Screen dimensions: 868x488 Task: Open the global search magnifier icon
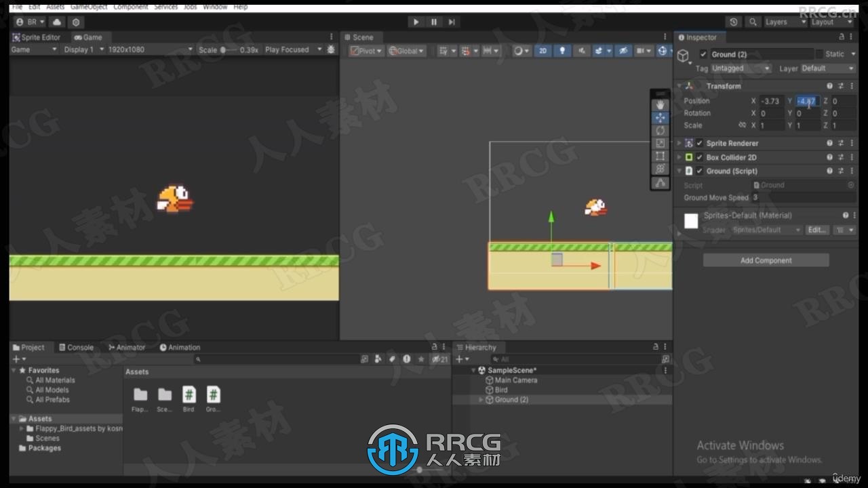point(753,22)
